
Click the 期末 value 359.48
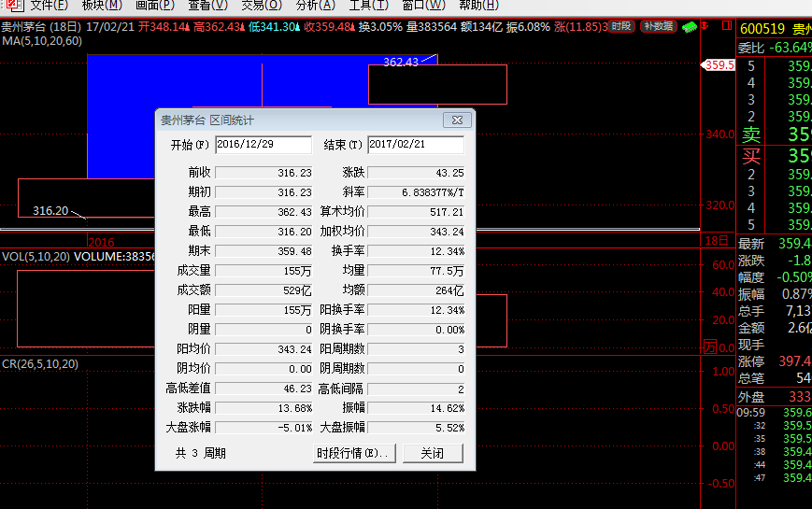click(264, 251)
